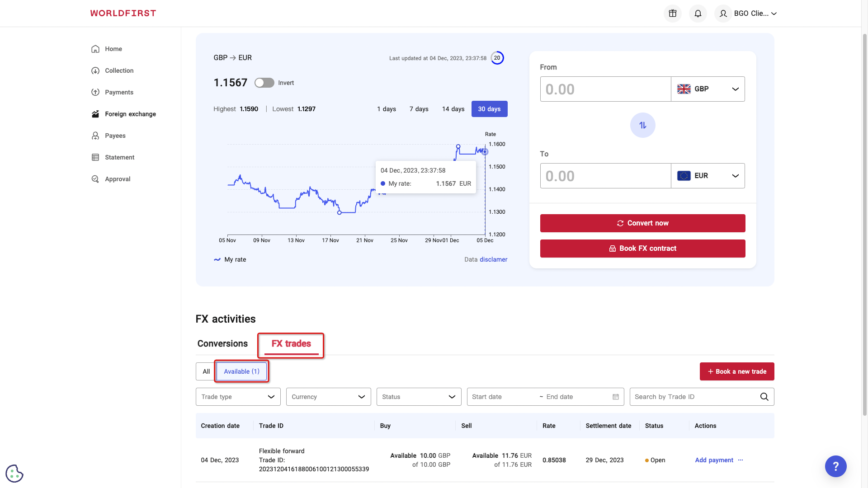The width and height of the screenshot is (868, 488).
Task: Expand the Status filter dropdown
Action: [x=419, y=397]
